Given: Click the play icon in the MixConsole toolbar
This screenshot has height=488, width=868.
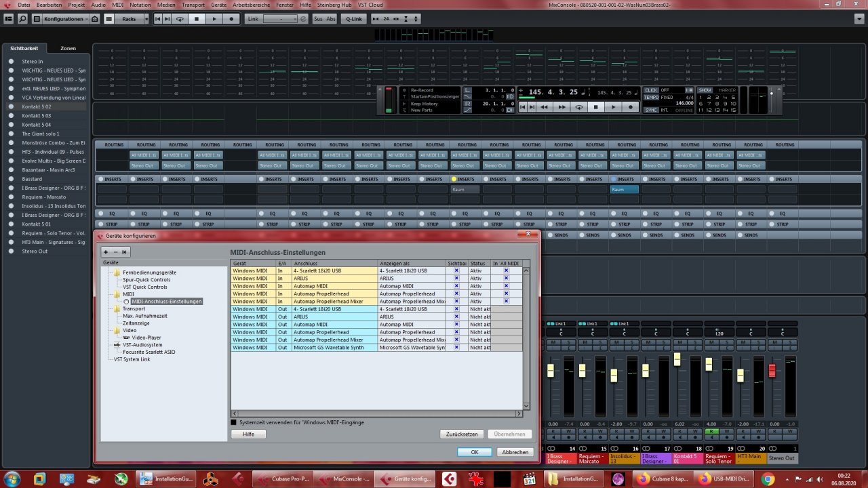Looking at the screenshot, I should [x=214, y=19].
